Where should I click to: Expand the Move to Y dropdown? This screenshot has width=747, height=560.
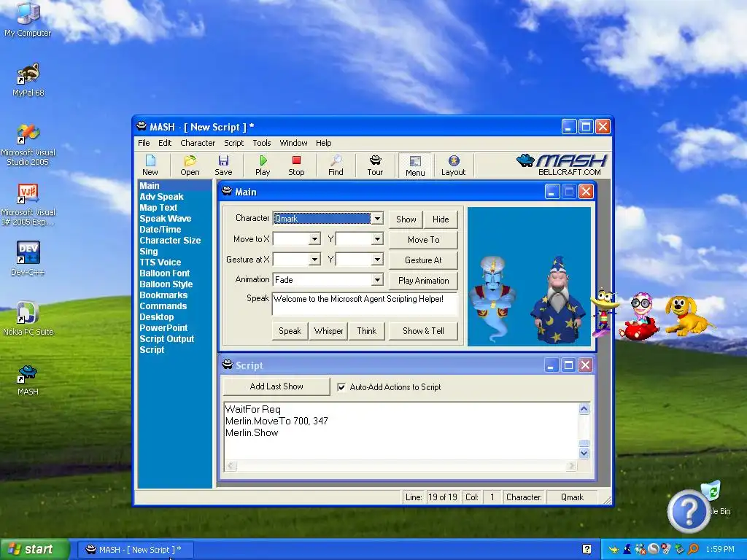377,239
